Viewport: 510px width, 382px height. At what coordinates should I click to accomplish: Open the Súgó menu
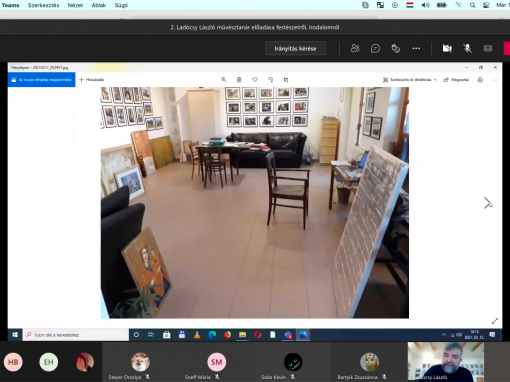point(121,5)
